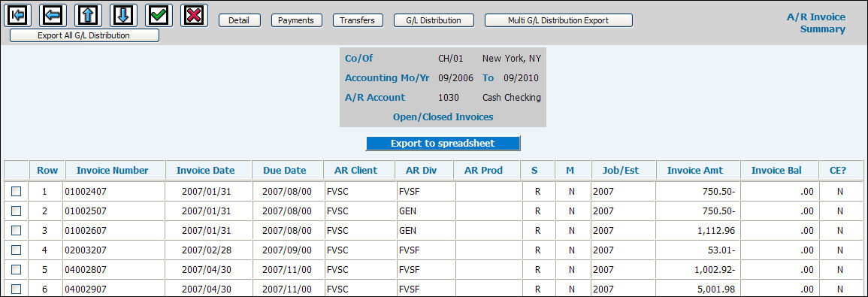Screen dimensions: 868x297
Task: Select the checkbox for invoice 04002907
Action: point(16,289)
